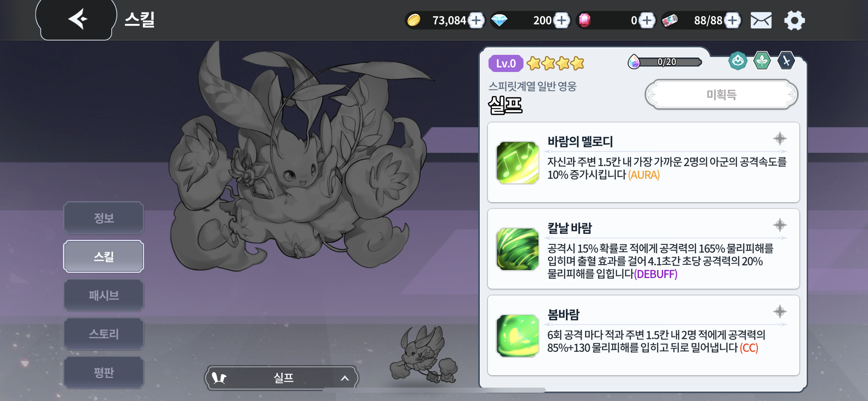Image resolution: width=868 pixels, height=401 pixels.
Task: Open the 실프 hero selector dropdown
Action: [282, 378]
